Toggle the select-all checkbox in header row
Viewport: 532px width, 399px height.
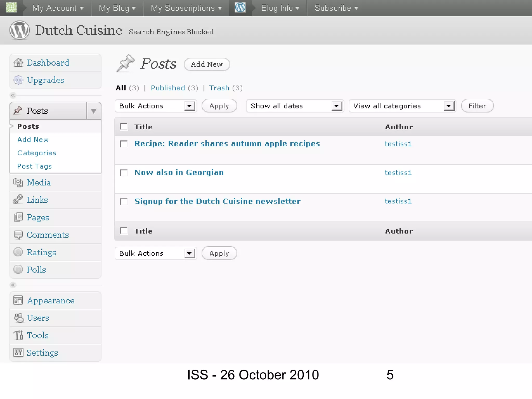point(124,127)
